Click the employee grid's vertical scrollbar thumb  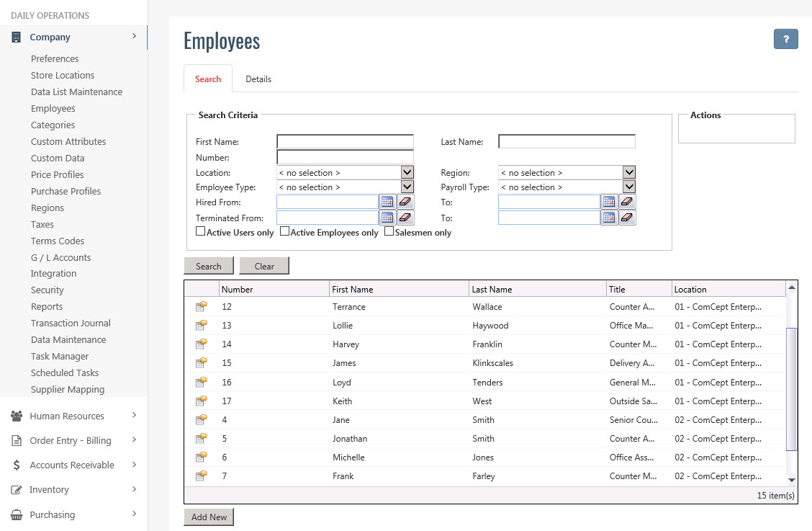pos(792,389)
